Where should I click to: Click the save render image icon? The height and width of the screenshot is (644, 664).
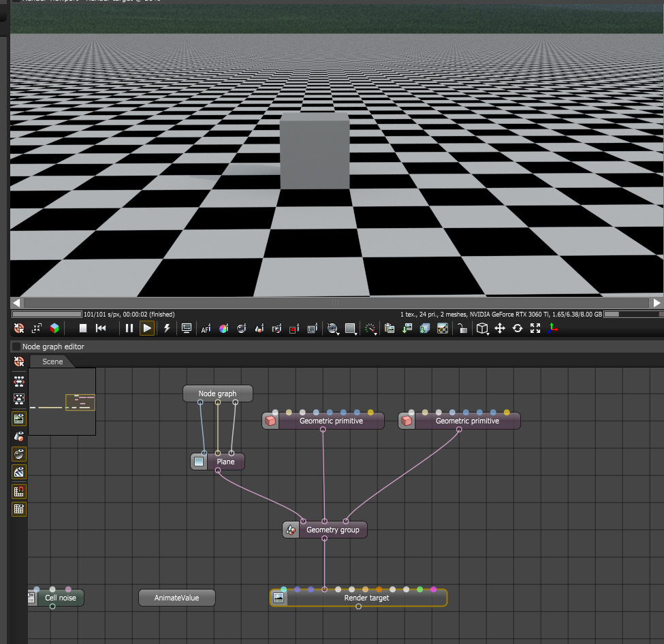[x=407, y=328]
